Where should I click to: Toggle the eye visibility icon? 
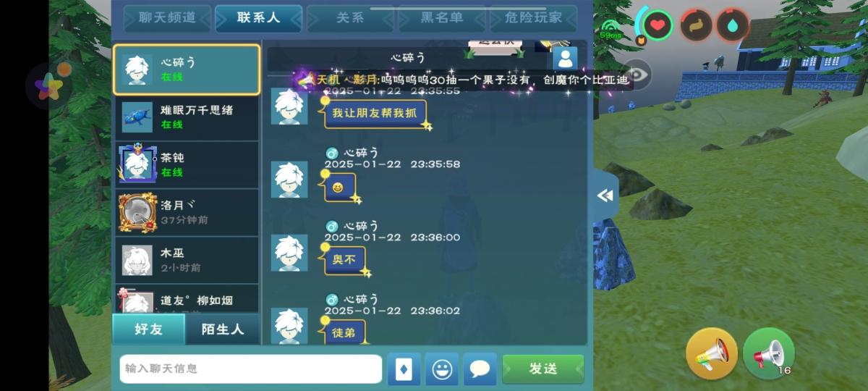pos(637,74)
